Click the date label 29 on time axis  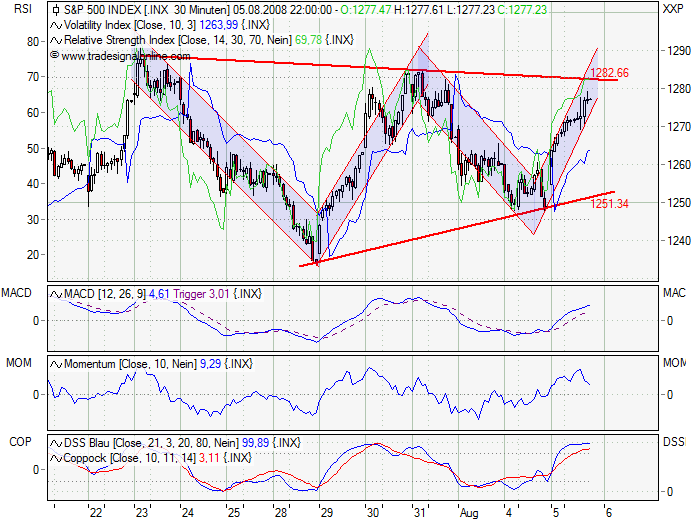(x=327, y=512)
